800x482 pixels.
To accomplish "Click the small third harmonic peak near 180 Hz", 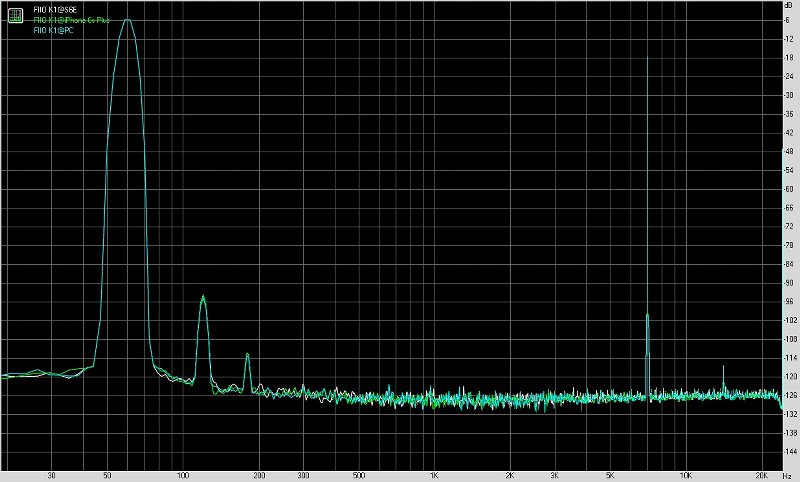I will tap(247, 355).
